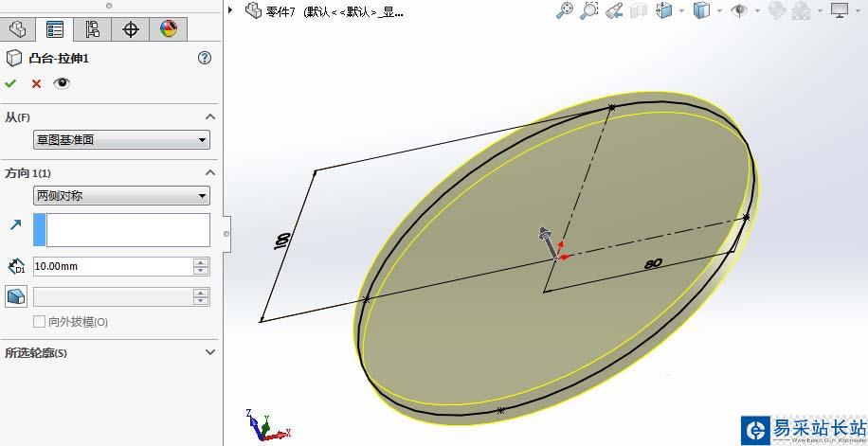The image size is (868, 446).
Task: Click the View Settings monitor icon
Action: click(840, 10)
